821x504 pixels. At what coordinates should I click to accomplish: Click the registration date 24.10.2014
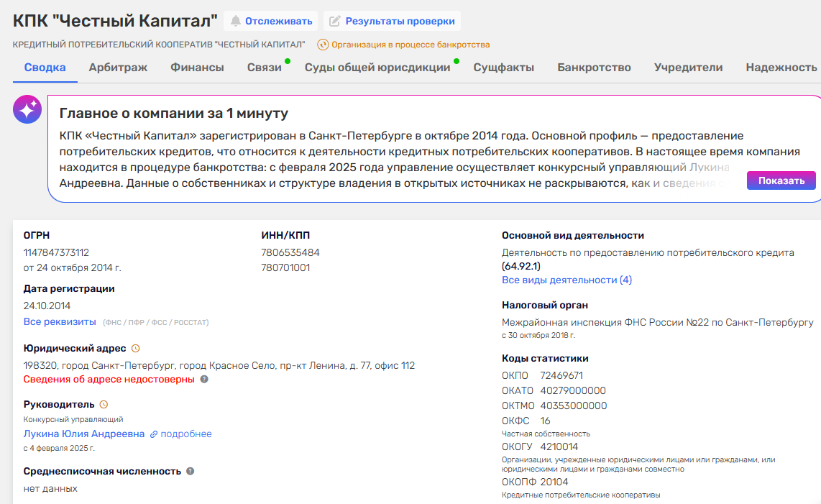coord(47,306)
